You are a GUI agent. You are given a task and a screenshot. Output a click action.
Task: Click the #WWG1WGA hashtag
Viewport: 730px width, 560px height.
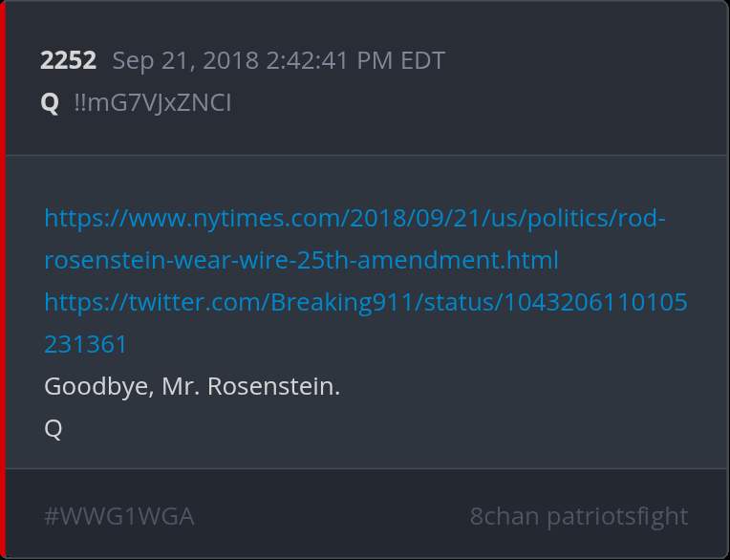click(x=119, y=517)
